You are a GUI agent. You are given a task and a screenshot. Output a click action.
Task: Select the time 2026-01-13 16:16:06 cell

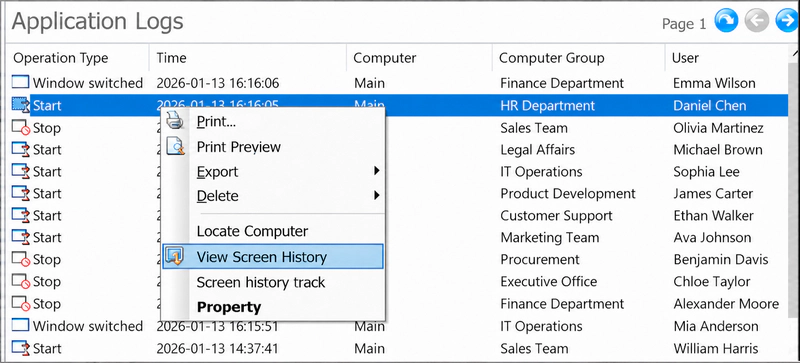[x=218, y=83]
